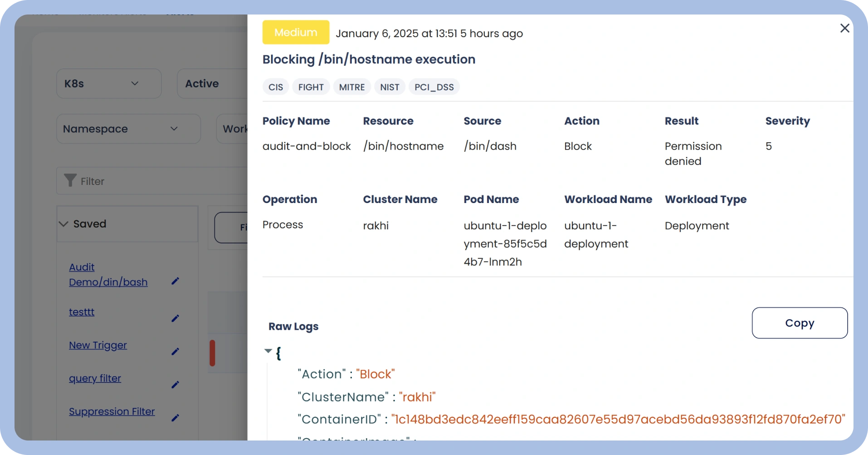Viewport: 868px width, 455px height.
Task: Open the K8s dropdown
Action: [109, 83]
